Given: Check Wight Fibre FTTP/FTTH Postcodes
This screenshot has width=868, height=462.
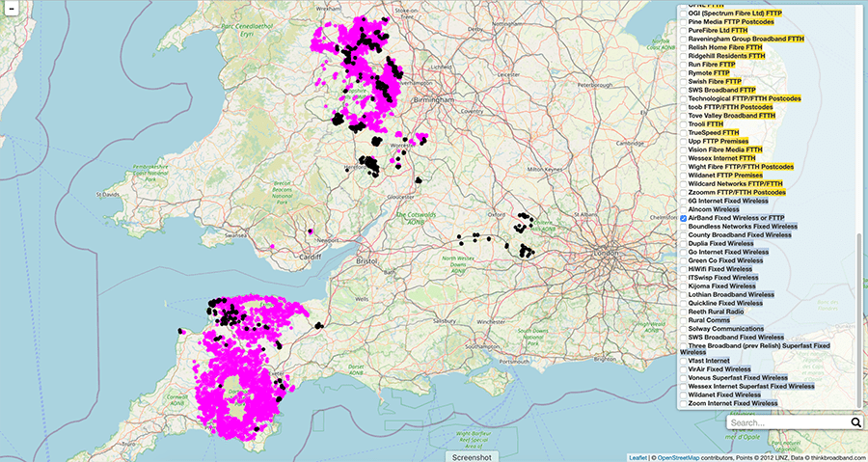Looking at the screenshot, I should (684, 167).
